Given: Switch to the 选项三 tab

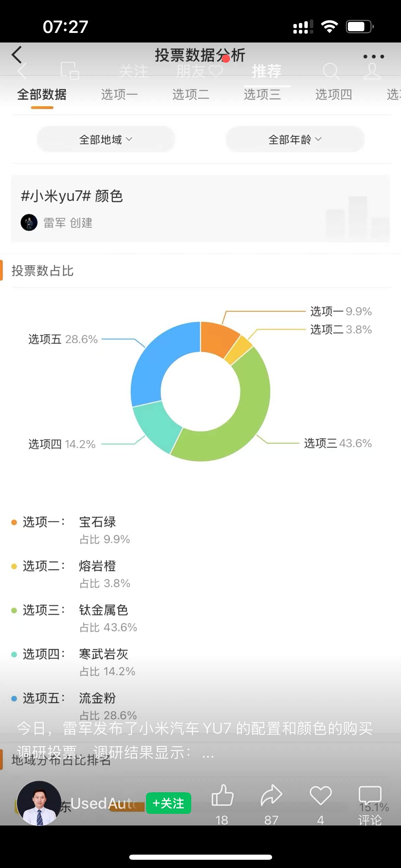Looking at the screenshot, I should coord(262,95).
